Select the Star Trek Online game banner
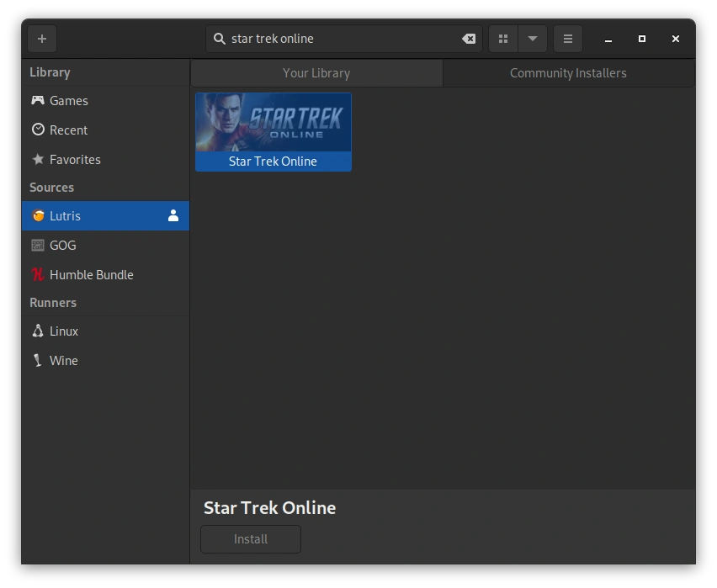 274,132
